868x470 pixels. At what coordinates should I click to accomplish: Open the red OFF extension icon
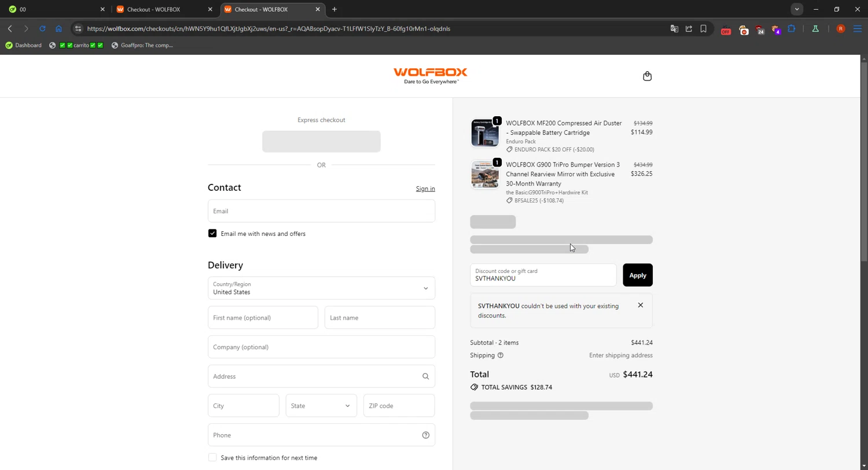[x=726, y=29]
